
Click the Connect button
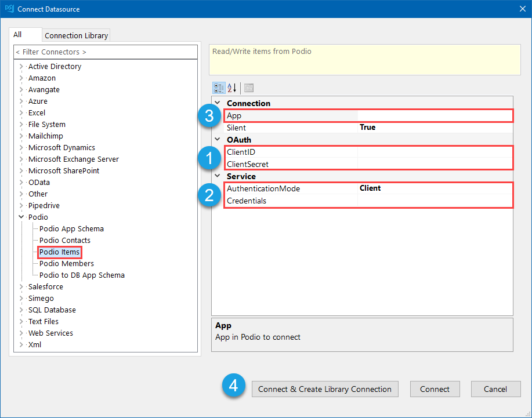tap(435, 389)
